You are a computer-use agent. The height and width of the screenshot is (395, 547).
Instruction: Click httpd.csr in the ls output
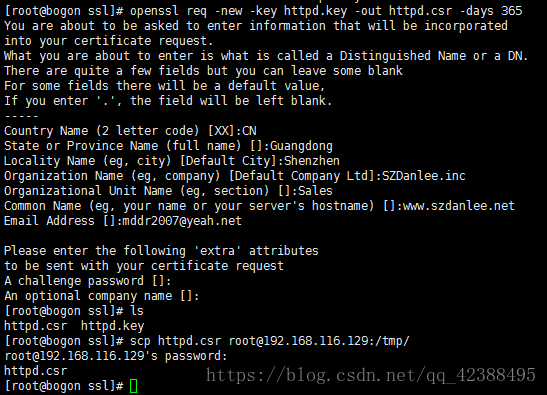click(36, 326)
